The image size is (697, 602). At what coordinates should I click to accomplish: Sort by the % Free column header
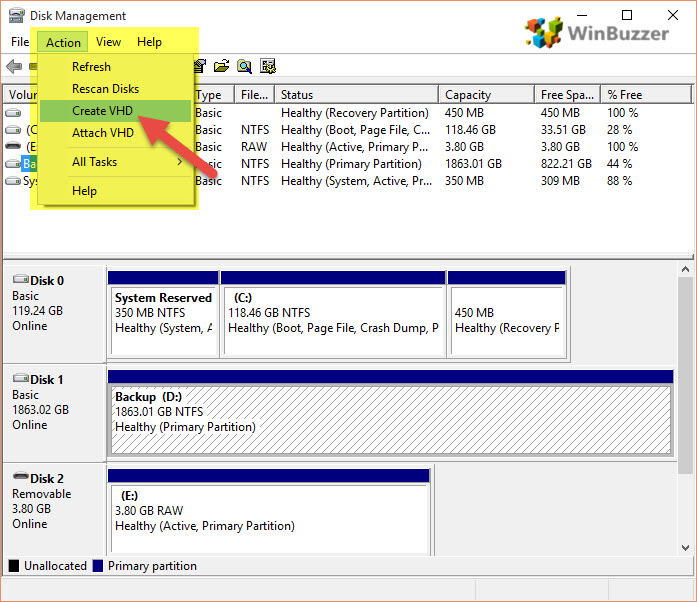(x=646, y=94)
